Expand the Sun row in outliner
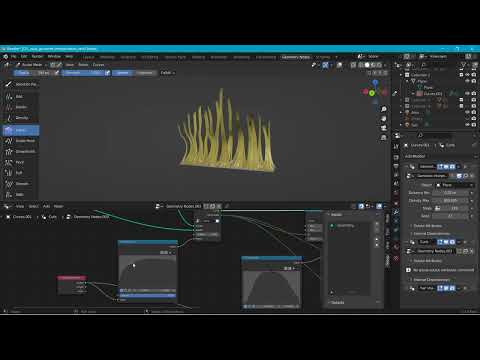480x360 pixels. coord(402,125)
